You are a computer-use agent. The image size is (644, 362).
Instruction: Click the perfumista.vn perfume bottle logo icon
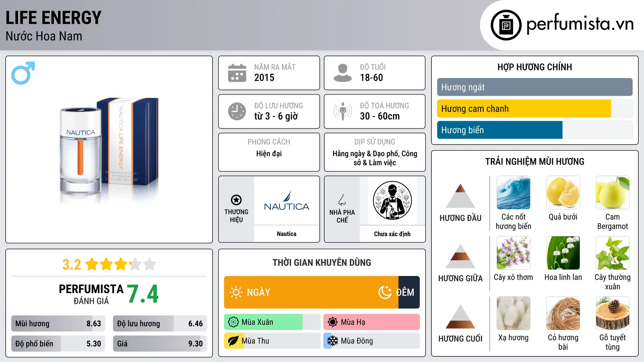506,25
